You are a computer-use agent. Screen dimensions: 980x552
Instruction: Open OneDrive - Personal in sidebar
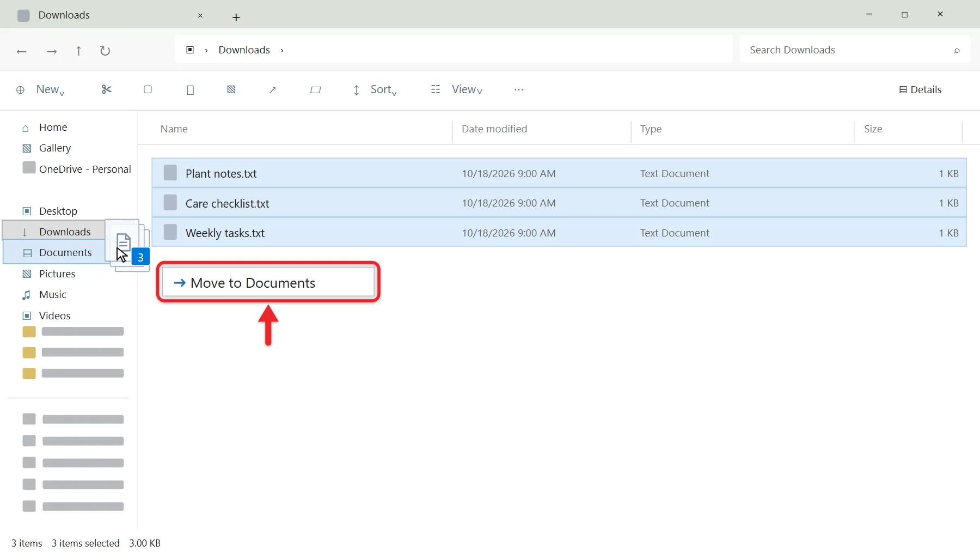pyautogui.click(x=85, y=169)
